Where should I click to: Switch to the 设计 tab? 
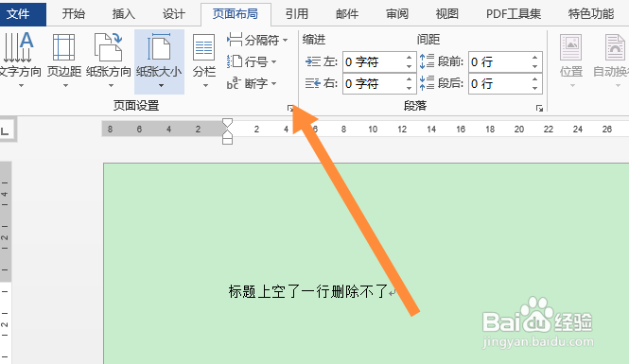(174, 14)
